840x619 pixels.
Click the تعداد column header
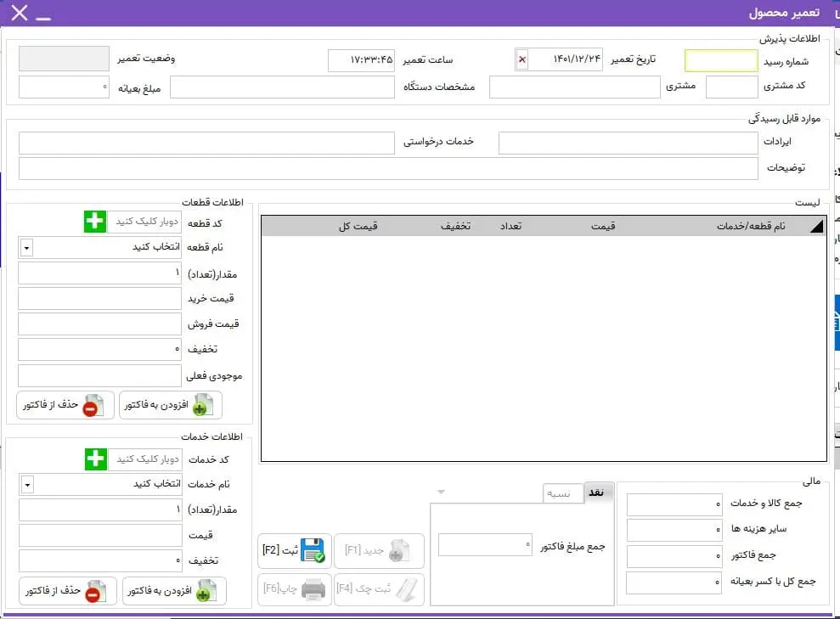click(x=510, y=226)
